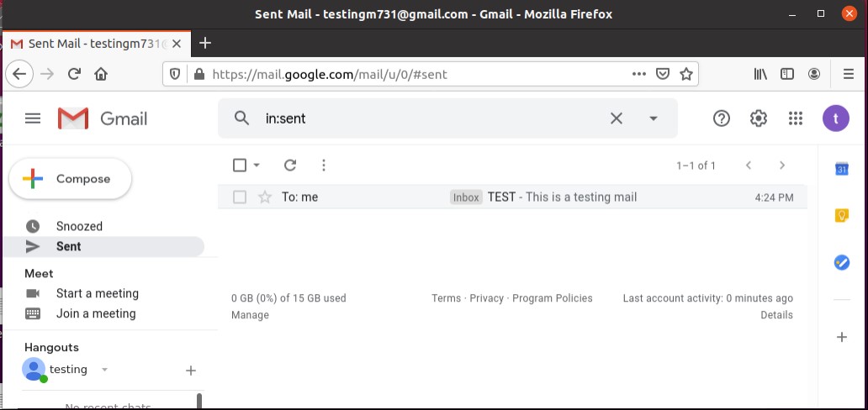
Task: Toggle the main menu hamburger
Action: tap(33, 118)
